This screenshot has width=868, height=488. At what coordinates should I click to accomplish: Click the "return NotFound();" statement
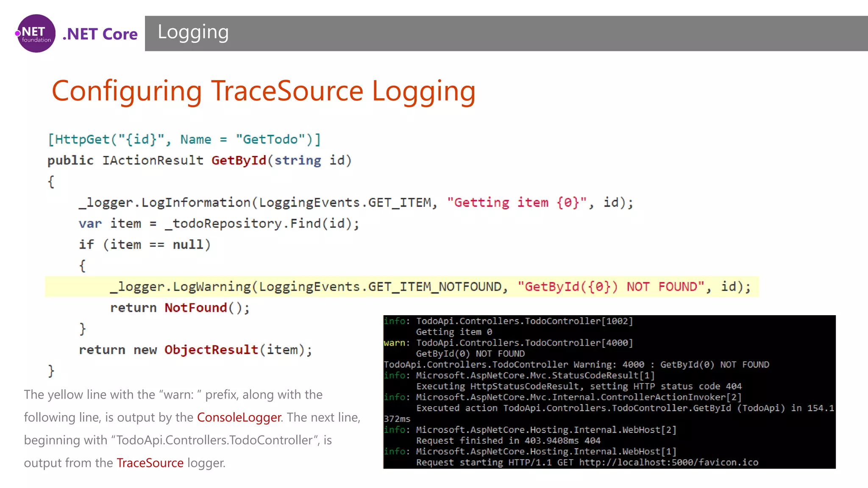tap(180, 308)
